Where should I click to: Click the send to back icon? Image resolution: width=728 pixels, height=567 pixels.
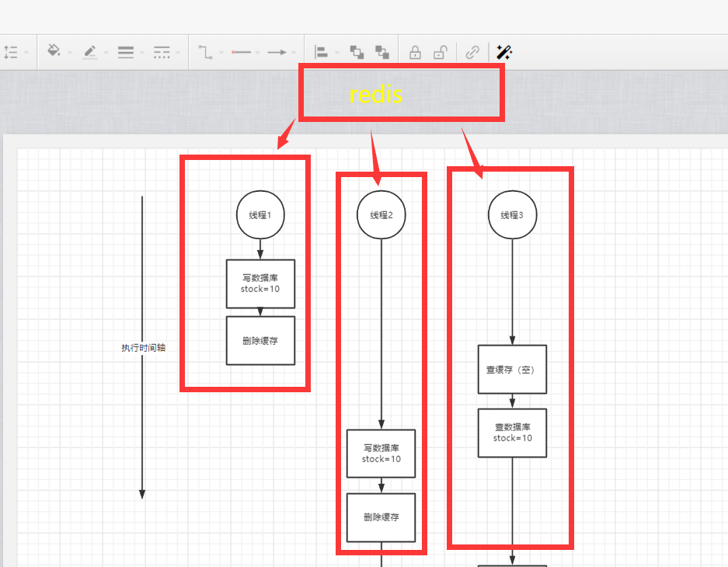[381, 52]
